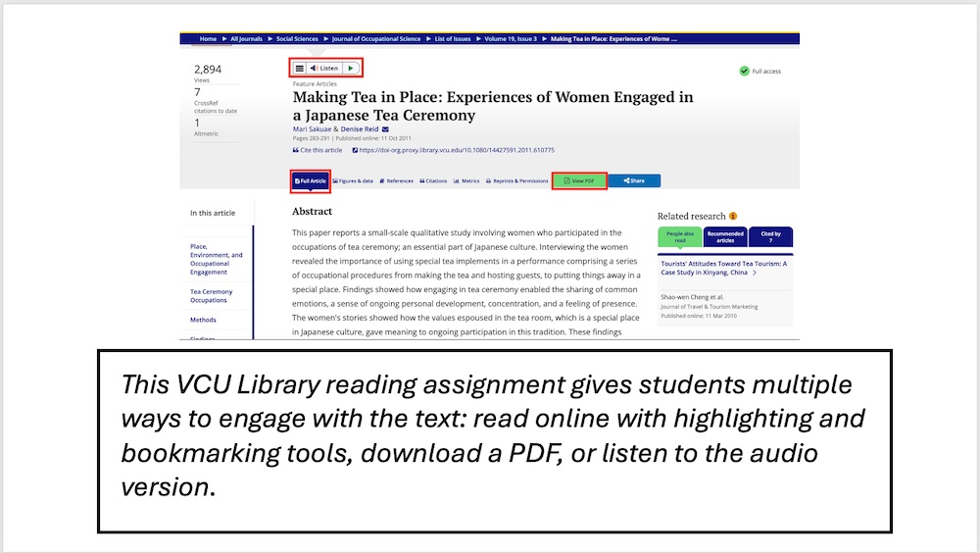The width and height of the screenshot is (980, 553).
Task: Click the green Full access checkmark icon
Action: point(744,71)
